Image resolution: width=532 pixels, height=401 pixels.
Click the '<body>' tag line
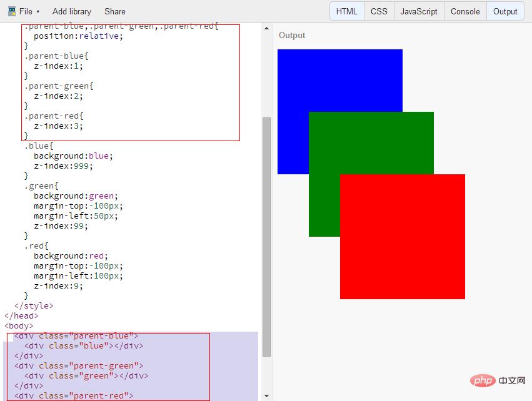click(19, 326)
